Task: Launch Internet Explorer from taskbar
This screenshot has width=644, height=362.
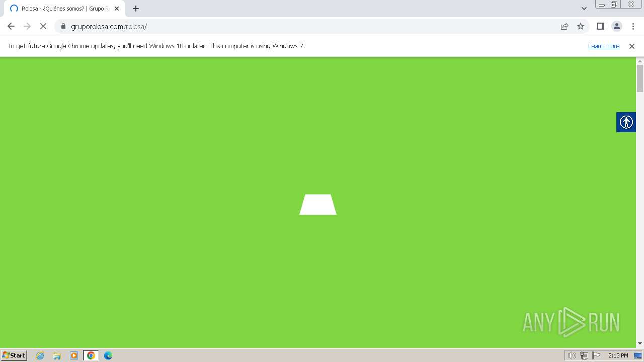Action: [x=40, y=355]
